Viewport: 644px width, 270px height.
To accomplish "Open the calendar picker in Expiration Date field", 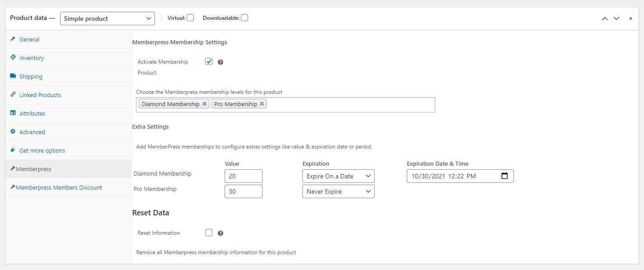I will tap(505, 176).
